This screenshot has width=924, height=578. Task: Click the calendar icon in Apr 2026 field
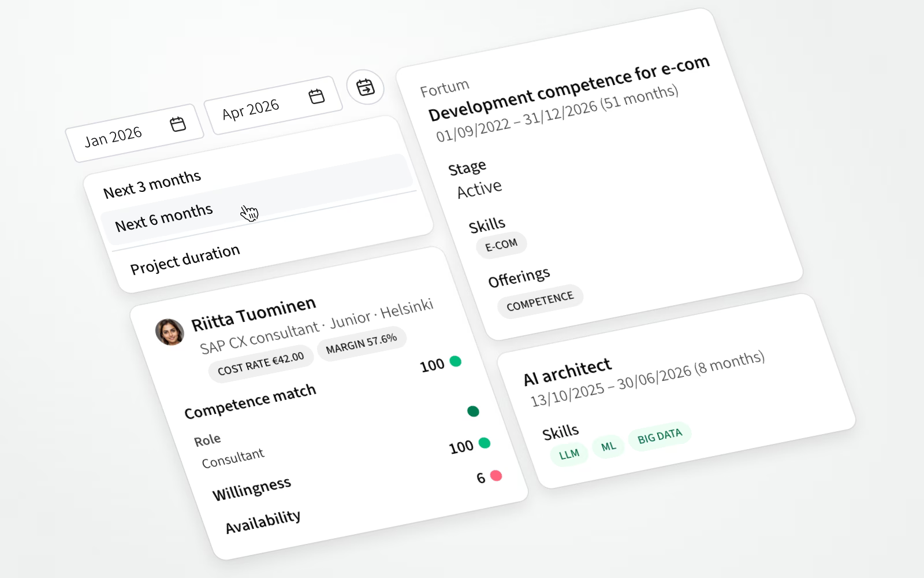pos(316,97)
